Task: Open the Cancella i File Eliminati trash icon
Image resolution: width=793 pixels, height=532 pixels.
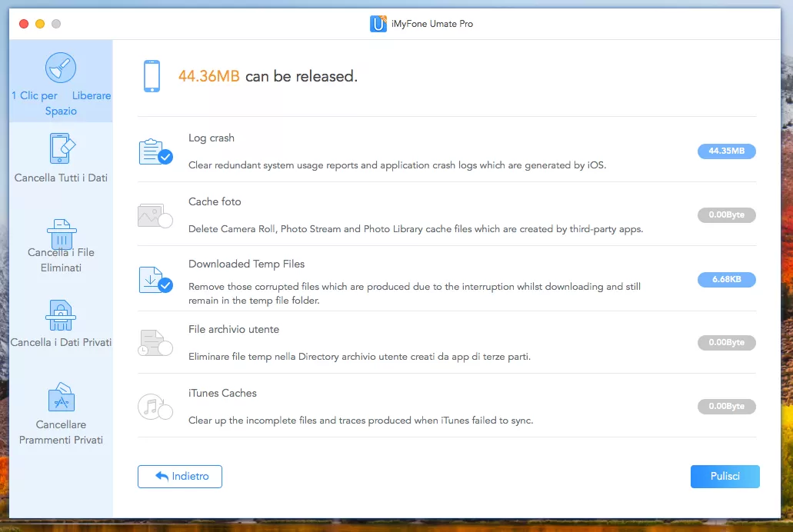Action: click(61, 234)
